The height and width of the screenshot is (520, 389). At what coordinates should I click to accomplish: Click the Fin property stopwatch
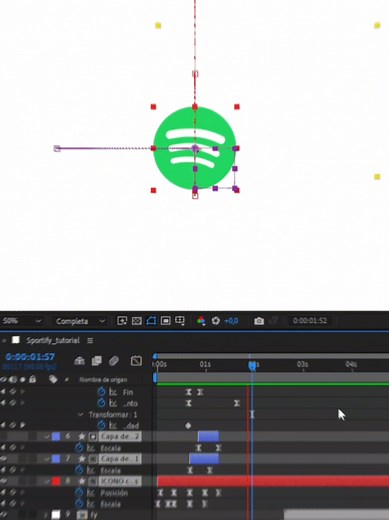point(101,392)
